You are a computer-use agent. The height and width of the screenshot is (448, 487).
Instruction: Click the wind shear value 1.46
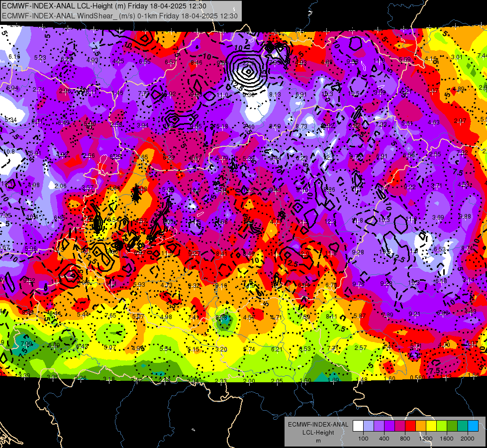(x=117, y=93)
